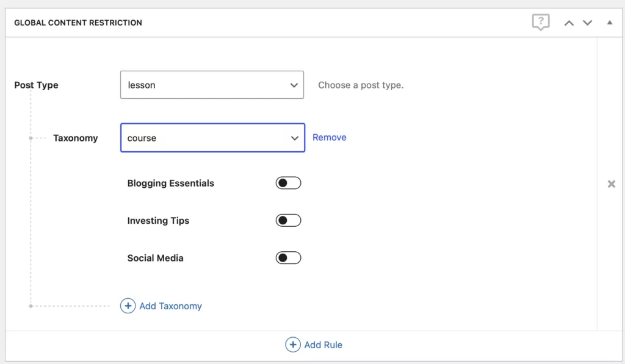The image size is (625, 364).
Task: Click the Add Rule plus icon
Action: point(292,344)
